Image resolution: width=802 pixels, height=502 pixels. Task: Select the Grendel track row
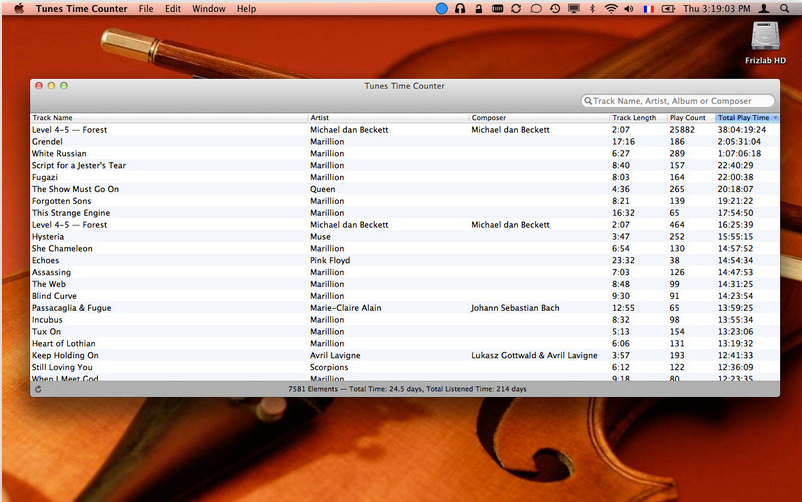tap(405, 142)
